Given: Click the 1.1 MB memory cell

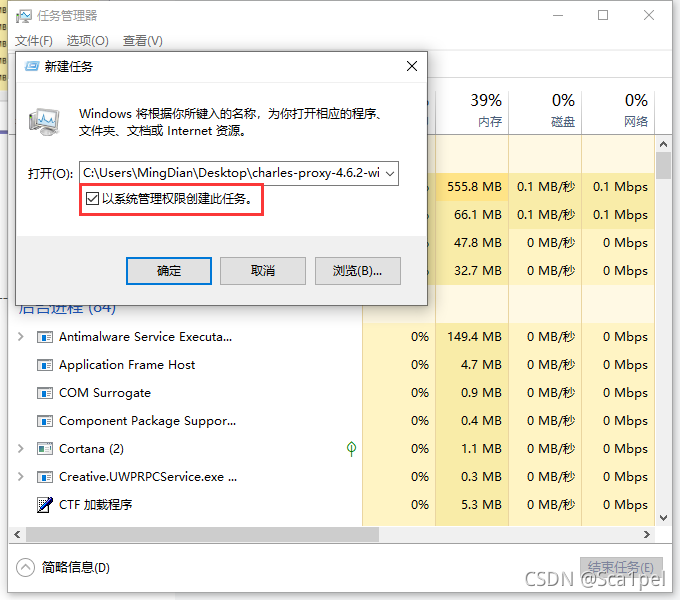Looking at the screenshot, I should [x=472, y=449].
